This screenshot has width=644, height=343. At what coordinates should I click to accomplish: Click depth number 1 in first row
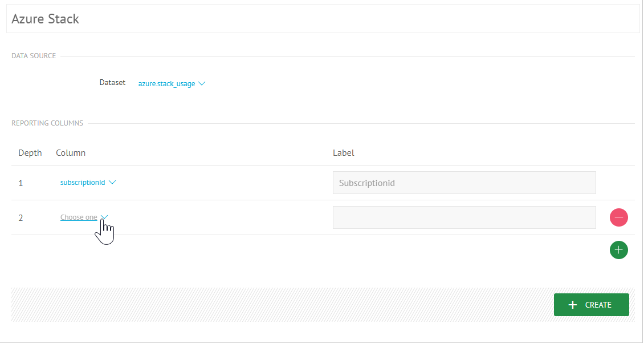pos(21,183)
